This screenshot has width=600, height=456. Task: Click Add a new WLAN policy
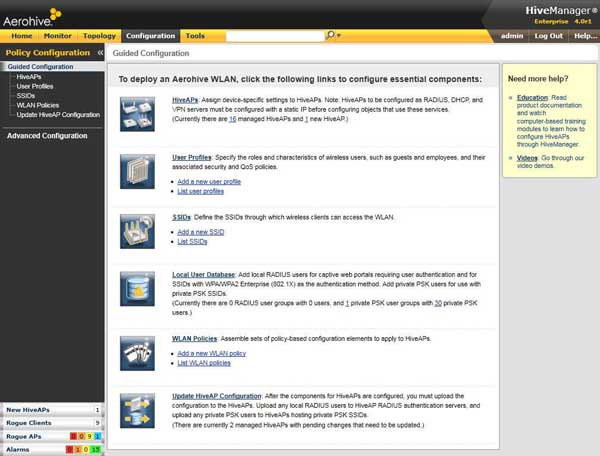tap(212, 354)
